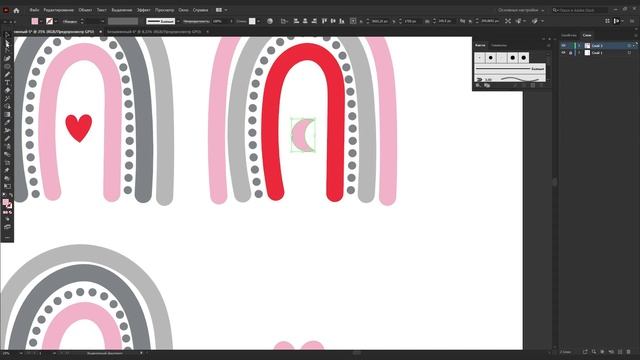Click the Search Adobe Stock field
This screenshot has height=360, width=640.
[580, 10]
